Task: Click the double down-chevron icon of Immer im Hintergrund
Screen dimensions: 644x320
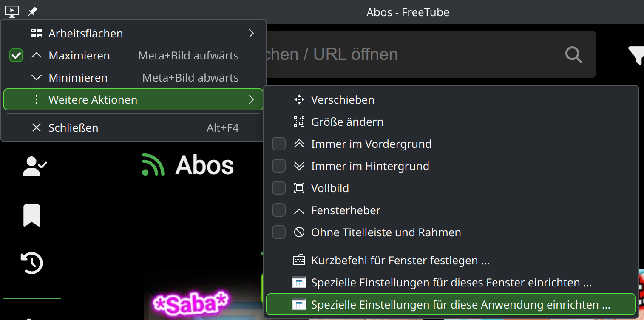Action: [x=299, y=166]
